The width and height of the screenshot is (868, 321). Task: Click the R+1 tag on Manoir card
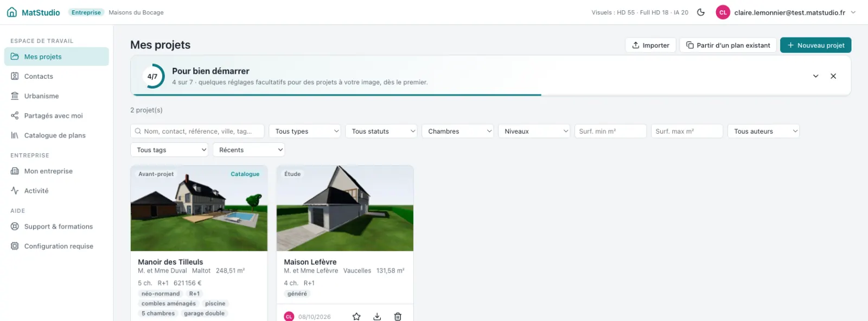(x=194, y=294)
